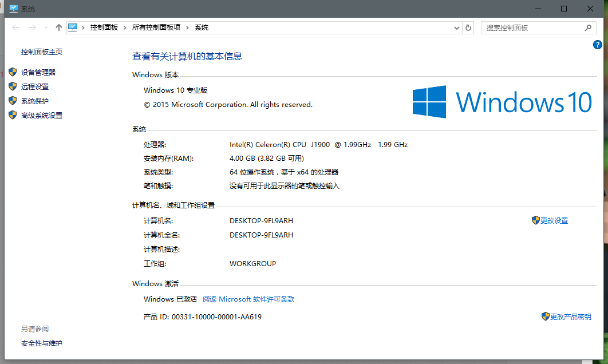Expand the chevron after 控制面板 breadcrumb
The width and height of the screenshot is (608, 364).
pyautogui.click(x=125, y=28)
